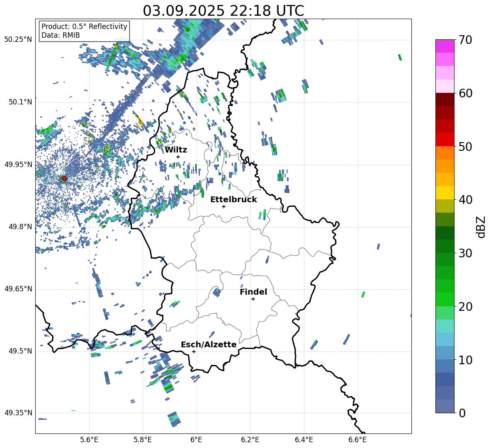The image size is (491, 448).
Task: Click the yellow colorbar segment above 40
Action: [445, 193]
